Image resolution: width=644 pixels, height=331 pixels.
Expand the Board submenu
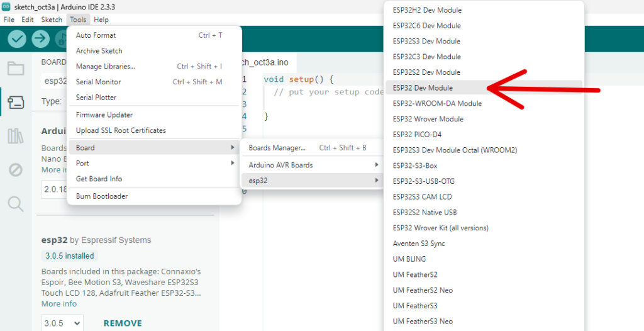(154, 148)
